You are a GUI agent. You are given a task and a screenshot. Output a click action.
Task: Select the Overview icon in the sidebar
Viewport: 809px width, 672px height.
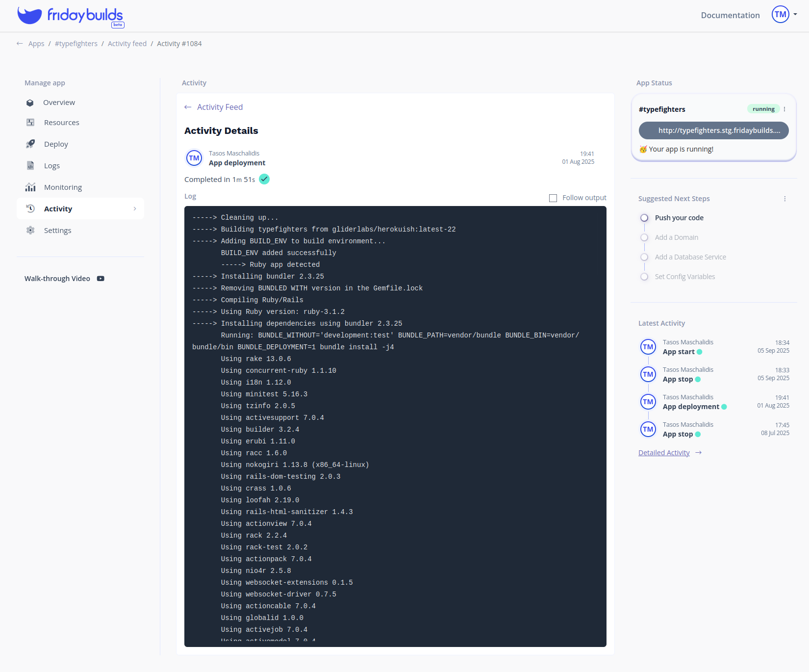[x=30, y=103]
